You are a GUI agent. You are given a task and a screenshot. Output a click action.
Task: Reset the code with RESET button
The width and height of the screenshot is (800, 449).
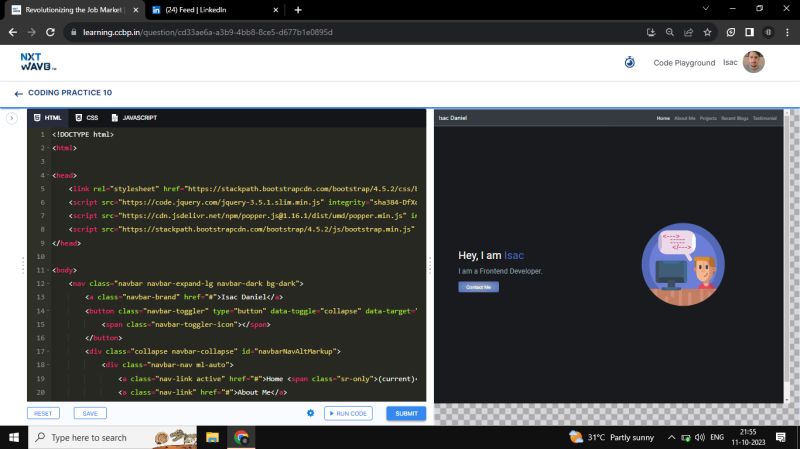(43, 413)
